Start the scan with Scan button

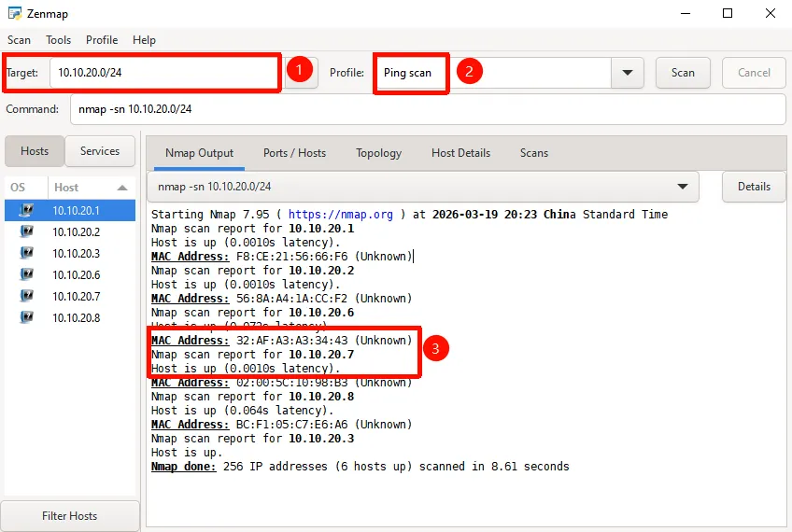coord(683,73)
